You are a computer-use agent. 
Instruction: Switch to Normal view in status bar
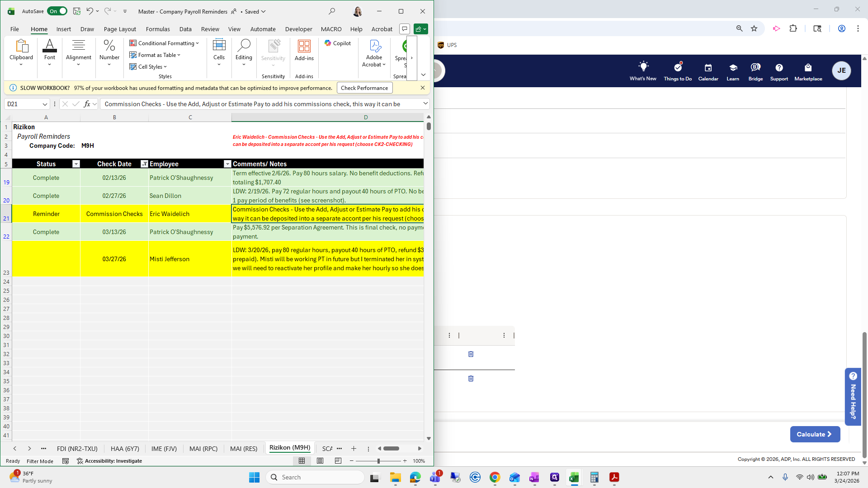click(302, 460)
